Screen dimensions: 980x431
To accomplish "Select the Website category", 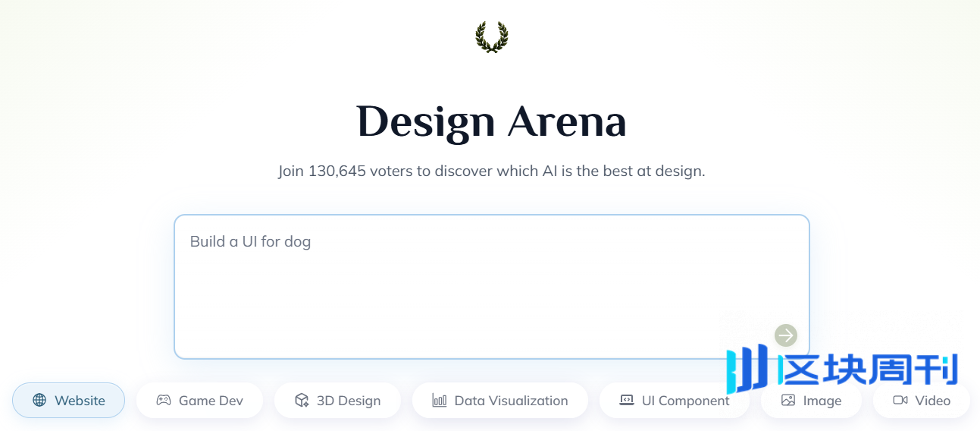I will pos(69,400).
